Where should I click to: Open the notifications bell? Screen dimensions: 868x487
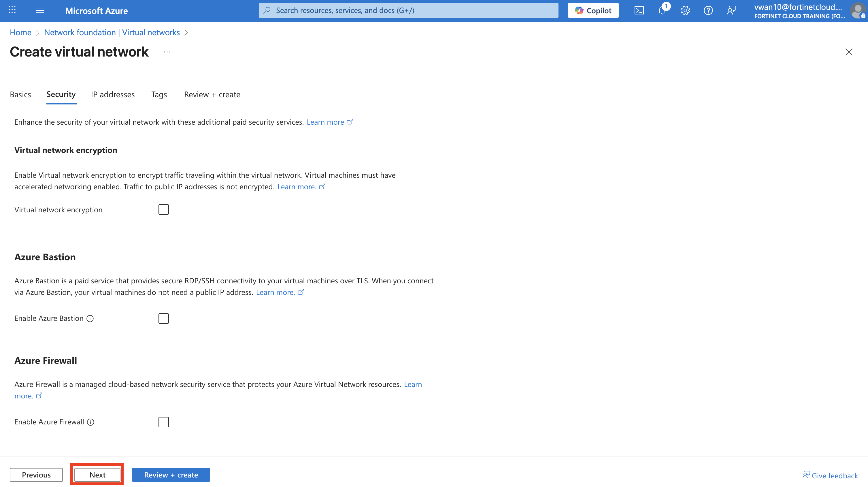(x=662, y=10)
